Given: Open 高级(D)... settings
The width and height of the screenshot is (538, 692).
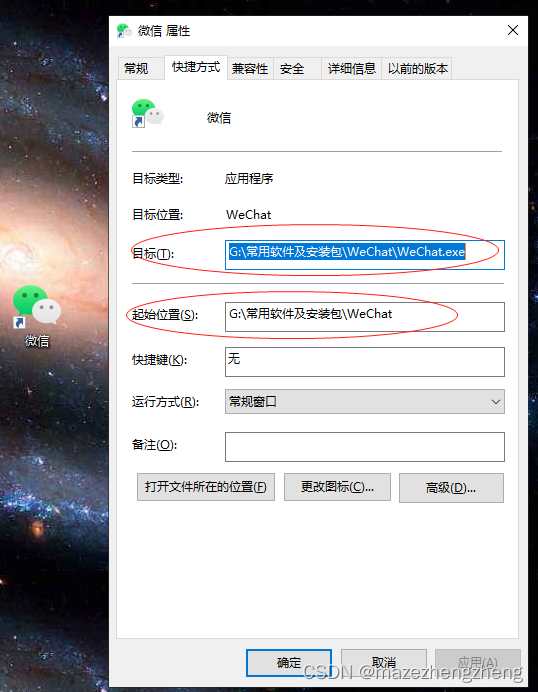Looking at the screenshot, I should coord(451,488).
